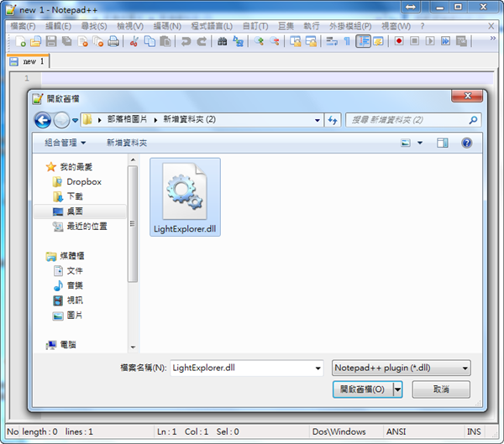504x444 pixels.
Task: Click the 取消 cancel button
Action: 441,389
